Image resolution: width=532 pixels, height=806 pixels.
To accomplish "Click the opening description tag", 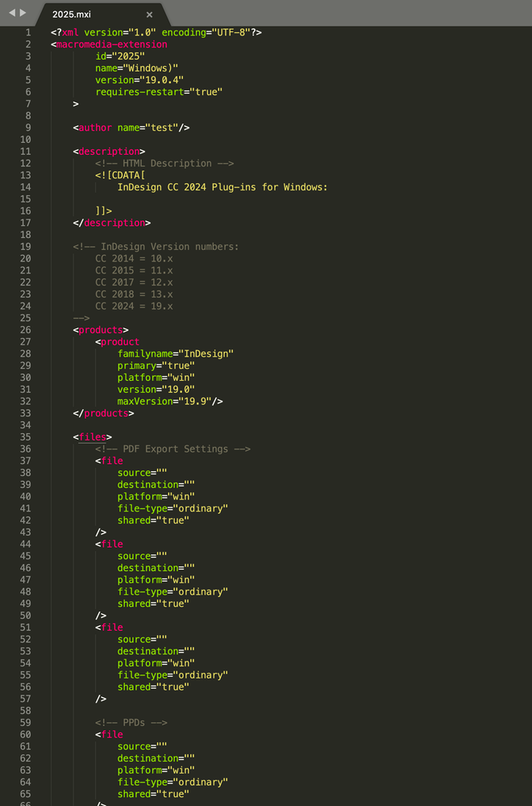I will (109, 151).
